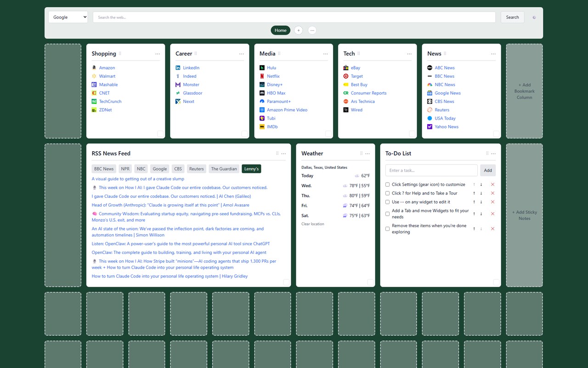Click Add Sticky Notes
Viewport: 588px width, 368px height.
525,215
